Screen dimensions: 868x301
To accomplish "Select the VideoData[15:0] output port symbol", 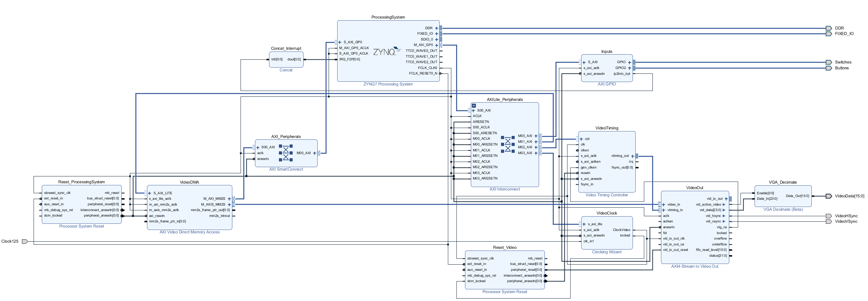I will [x=829, y=196].
